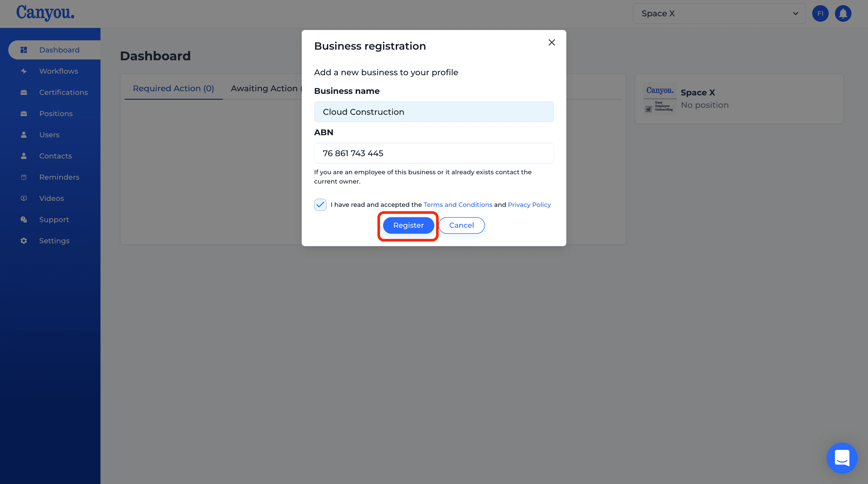Open the Privacy Policy link

tap(529, 205)
